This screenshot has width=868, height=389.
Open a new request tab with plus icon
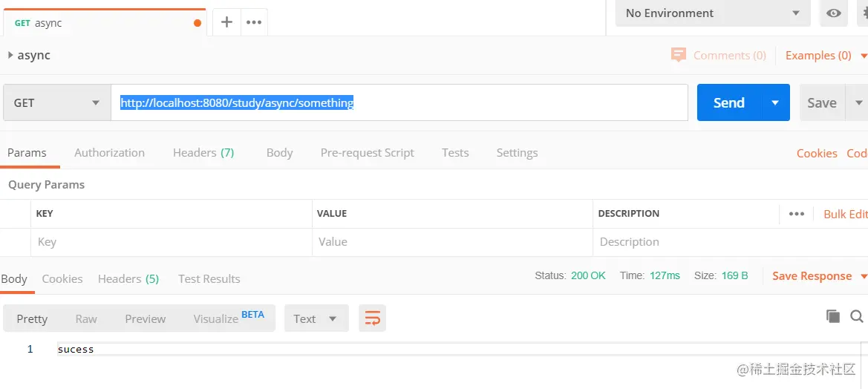(226, 22)
